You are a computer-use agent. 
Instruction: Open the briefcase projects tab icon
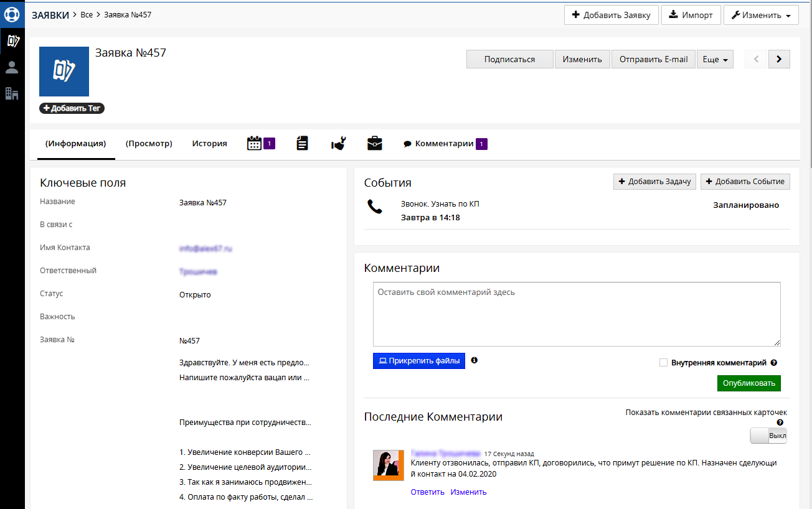(x=375, y=144)
